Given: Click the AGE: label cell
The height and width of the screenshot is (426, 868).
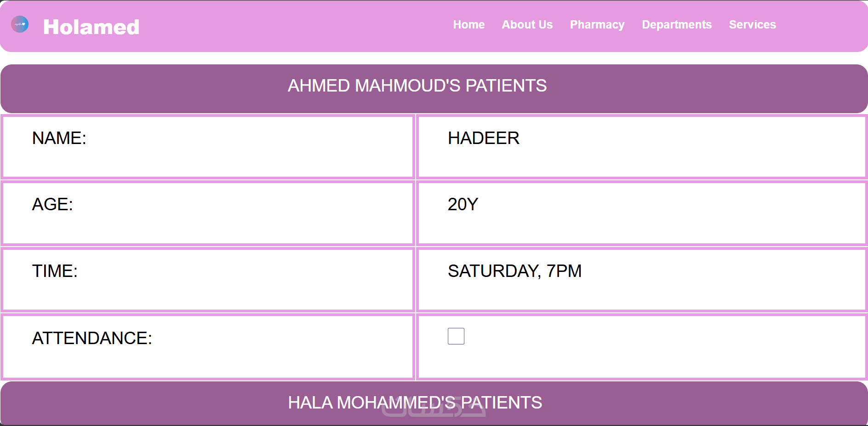Looking at the screenshot, I should [52, 205].
